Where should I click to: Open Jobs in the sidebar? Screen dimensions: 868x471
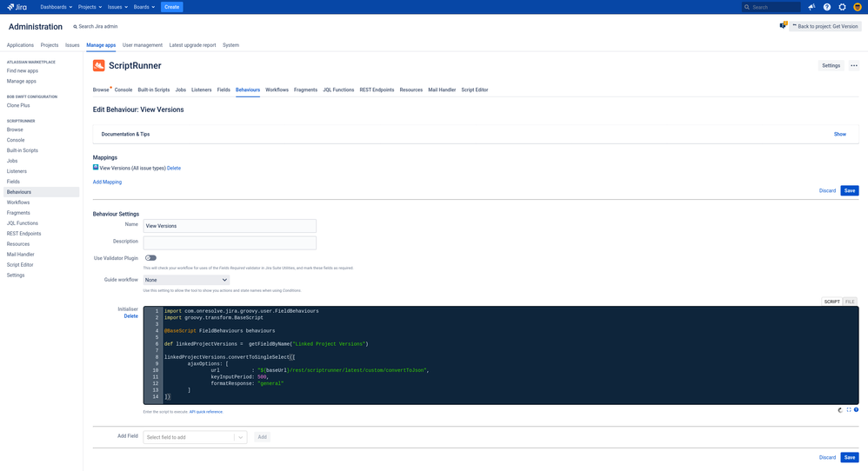click(12, 161)
